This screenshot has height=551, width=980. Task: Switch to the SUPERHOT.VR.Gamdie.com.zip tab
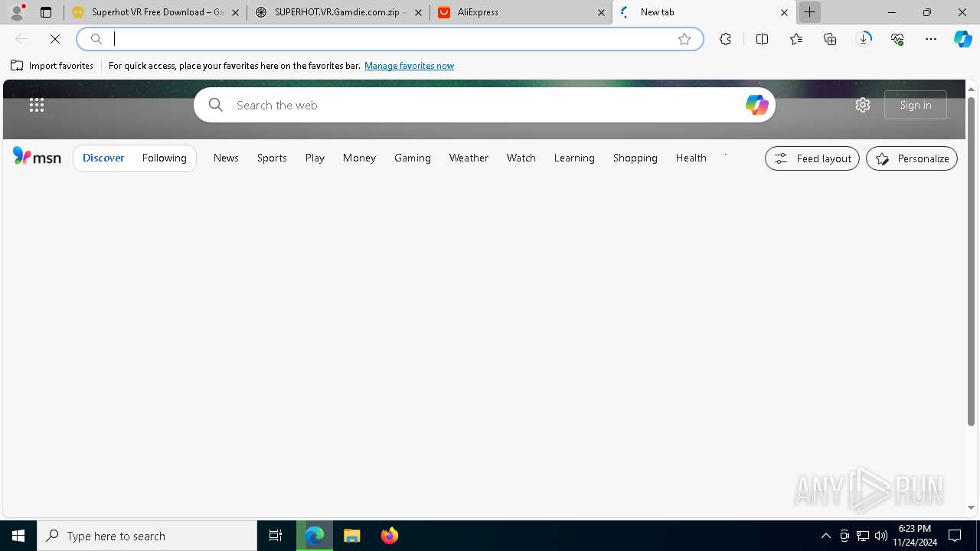pyautogui.click(x=338, y=12)
